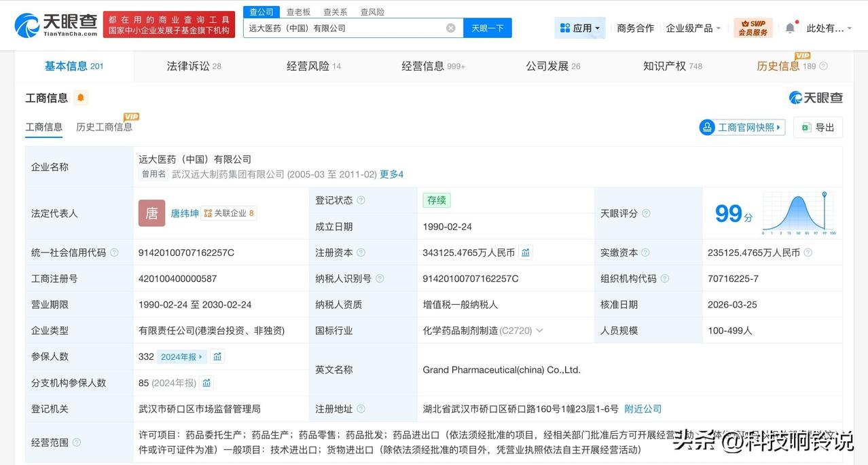Screen dimensions: 868x465
Task: Click the 99分 score distribution chart
Action: pyautogui.click(x=799, y=213)
